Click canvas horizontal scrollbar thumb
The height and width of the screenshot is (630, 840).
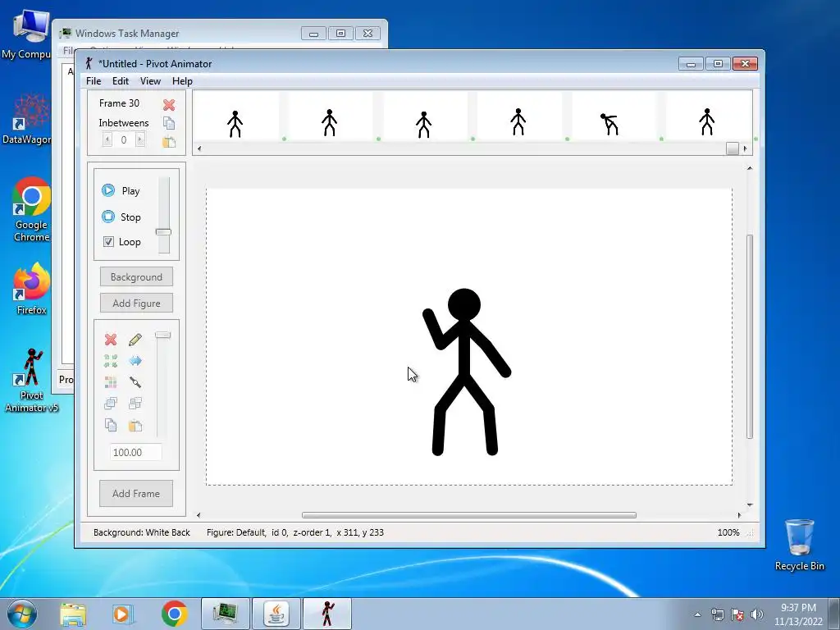(469, 515)
